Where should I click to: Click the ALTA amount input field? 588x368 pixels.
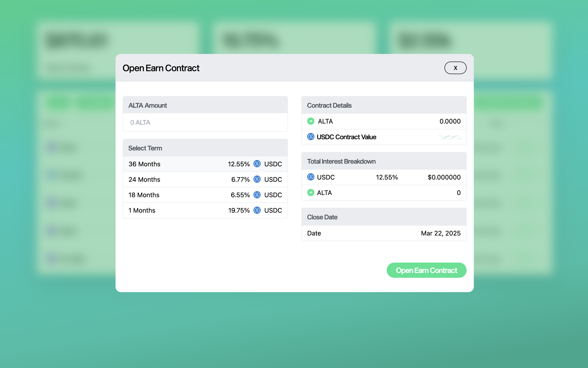(x=205, y=122)
